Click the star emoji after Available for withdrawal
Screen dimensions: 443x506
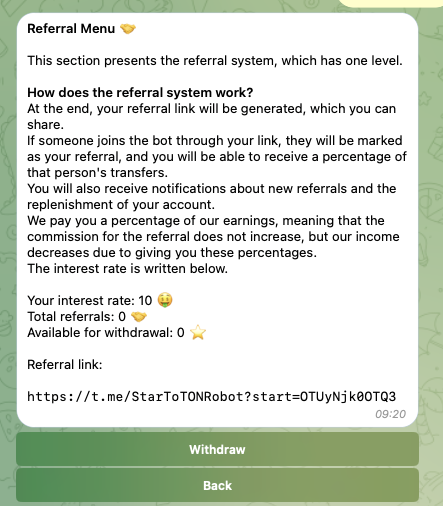[x=198, y=332]
